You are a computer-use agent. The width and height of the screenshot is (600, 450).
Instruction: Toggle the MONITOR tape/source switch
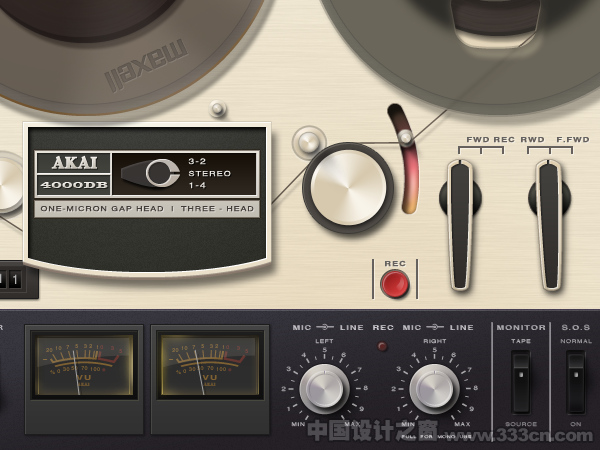click(x=521, y=382)
